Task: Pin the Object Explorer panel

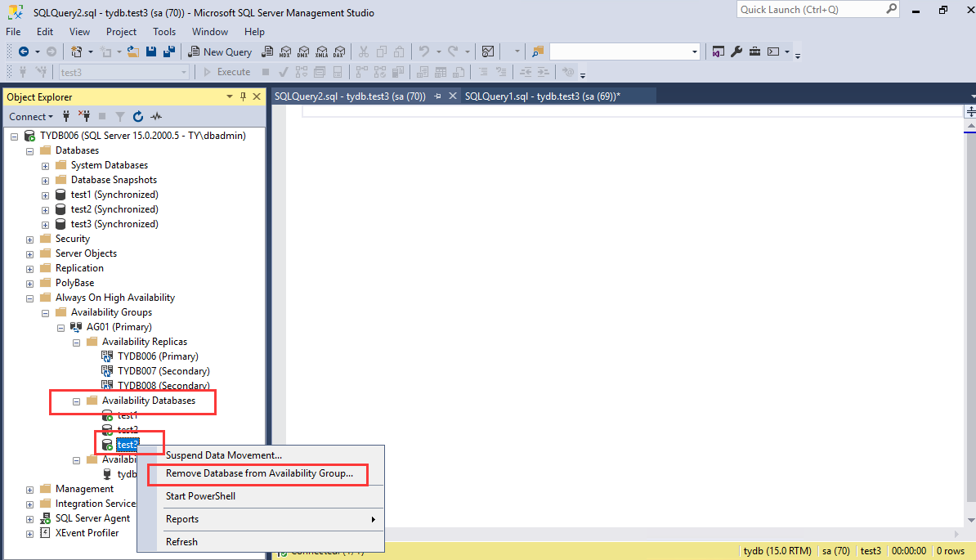Action: 243,96
